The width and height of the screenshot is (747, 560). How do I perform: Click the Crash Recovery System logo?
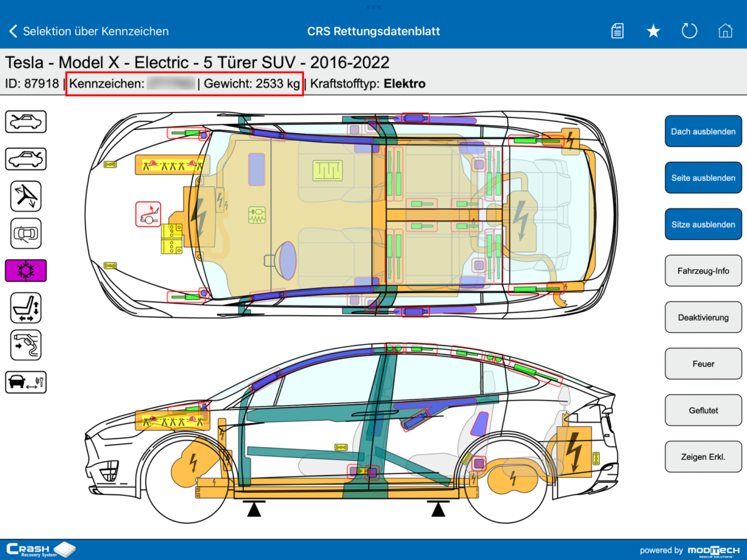coord(40,549)
